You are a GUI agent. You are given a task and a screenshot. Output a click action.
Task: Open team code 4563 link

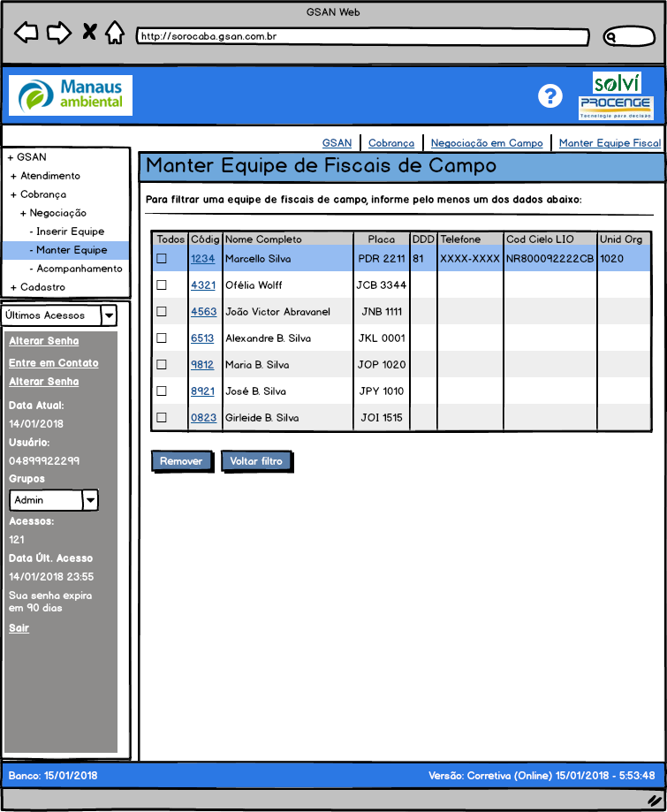click(203, 312)
